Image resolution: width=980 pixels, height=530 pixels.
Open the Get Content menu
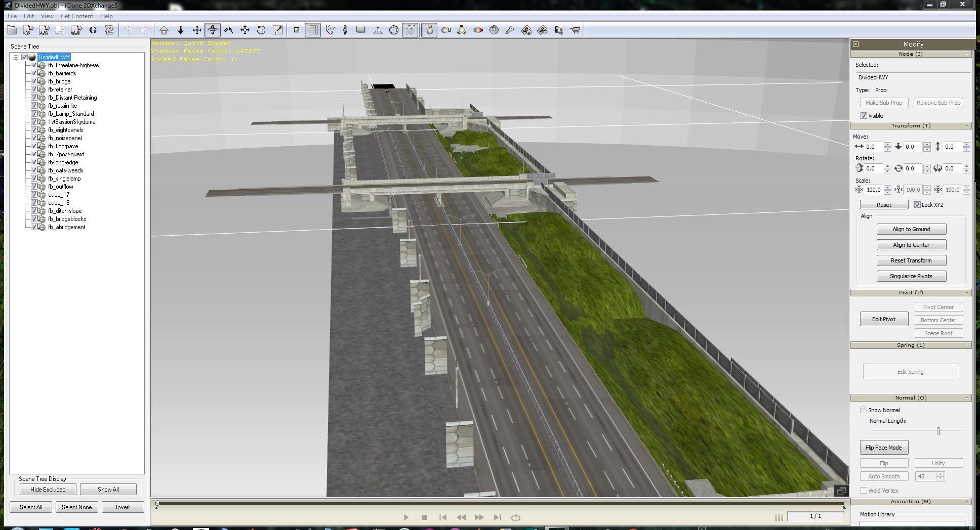tap(76, 16)
